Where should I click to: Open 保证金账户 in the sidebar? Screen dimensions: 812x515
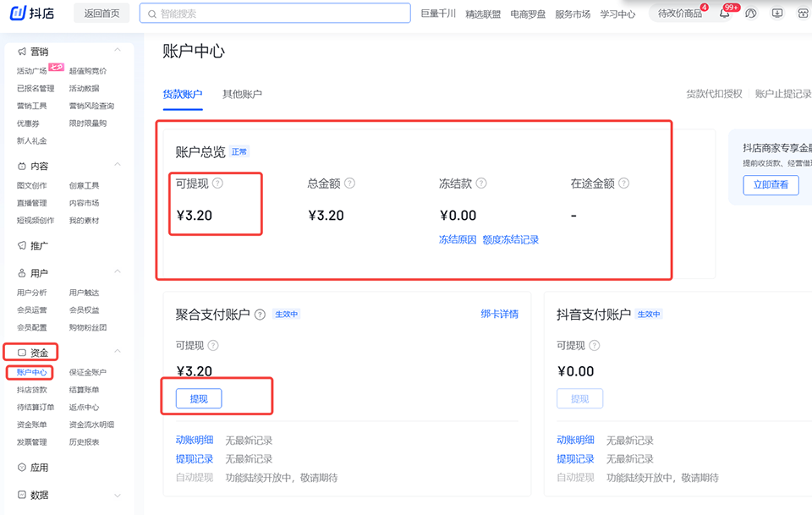pos(88,372)
